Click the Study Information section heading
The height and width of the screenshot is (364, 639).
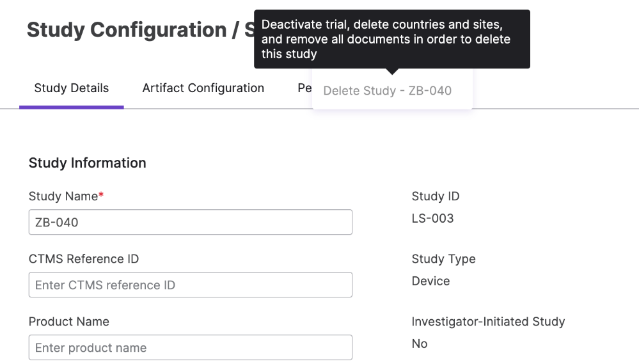pyautogui.click(x=87, y=163)
